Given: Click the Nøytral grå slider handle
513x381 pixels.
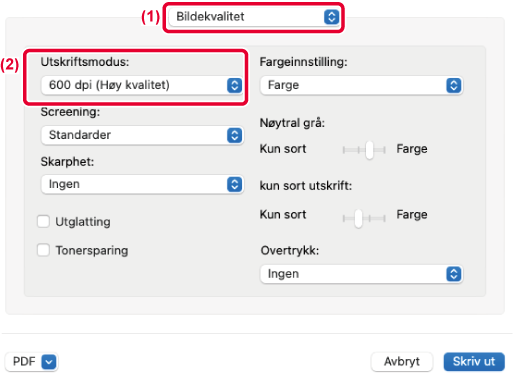Looking at the screenshot, I should pos(369,150).
